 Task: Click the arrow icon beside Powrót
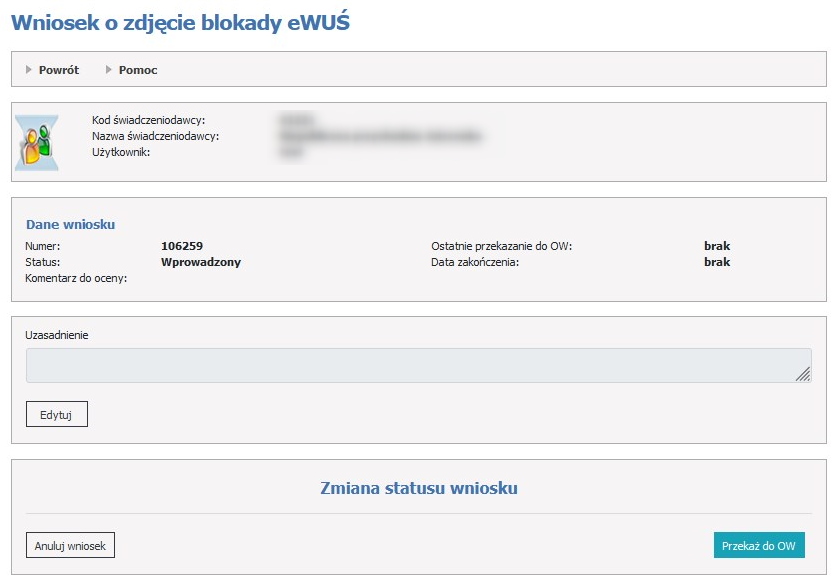(29, 70)
